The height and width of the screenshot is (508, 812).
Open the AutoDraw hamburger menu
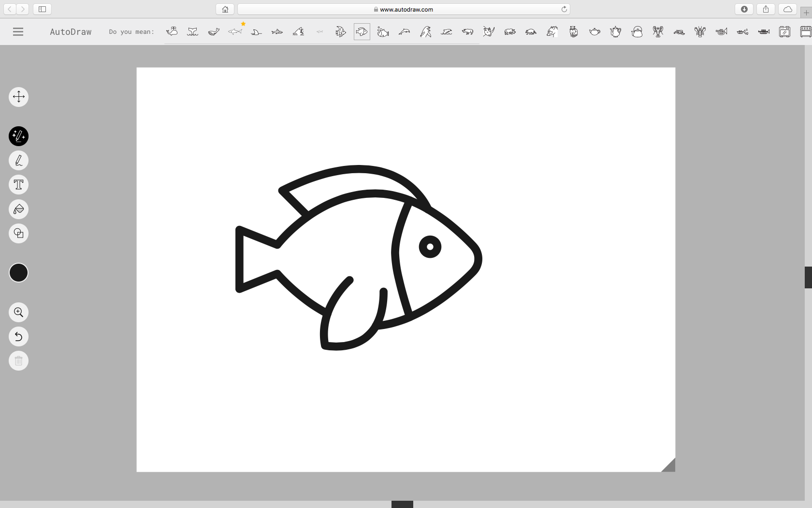pos(18,31)
